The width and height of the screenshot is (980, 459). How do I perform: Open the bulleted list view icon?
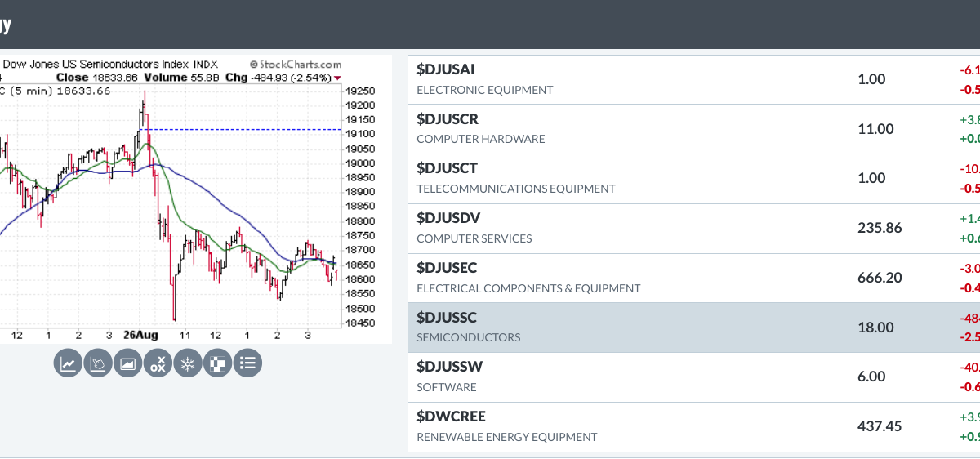coord(247,363)
